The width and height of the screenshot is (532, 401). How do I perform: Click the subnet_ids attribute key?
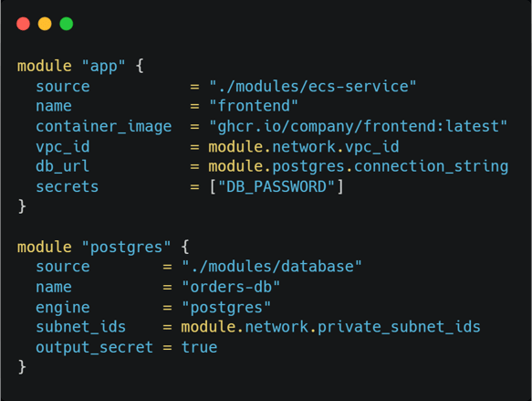[x=80, y=327]
